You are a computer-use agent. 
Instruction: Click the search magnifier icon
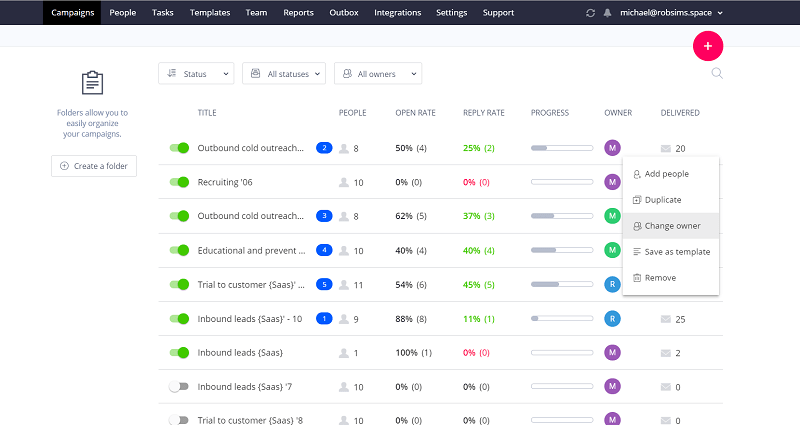click(x=717, y=73)
